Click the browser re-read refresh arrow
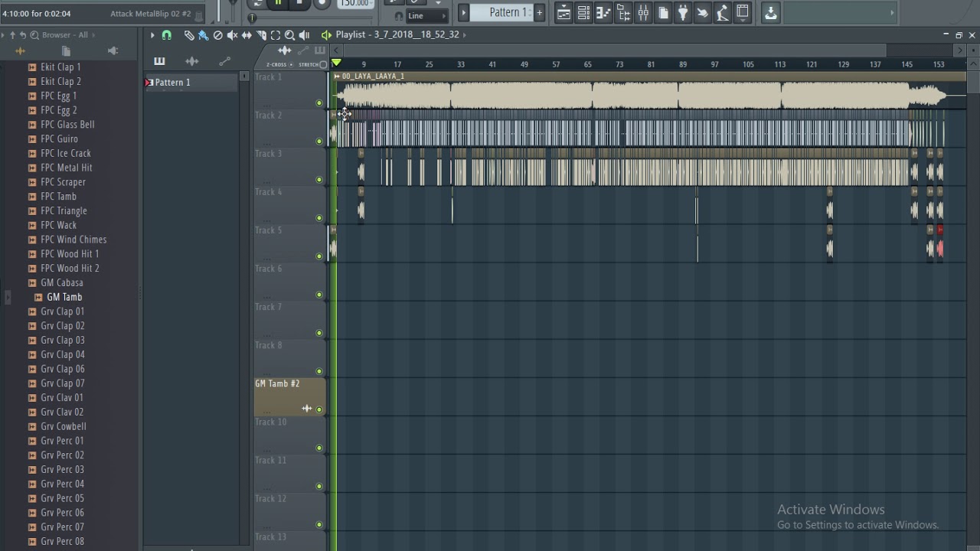The image size is (980, 551). (x=23, y=35)
